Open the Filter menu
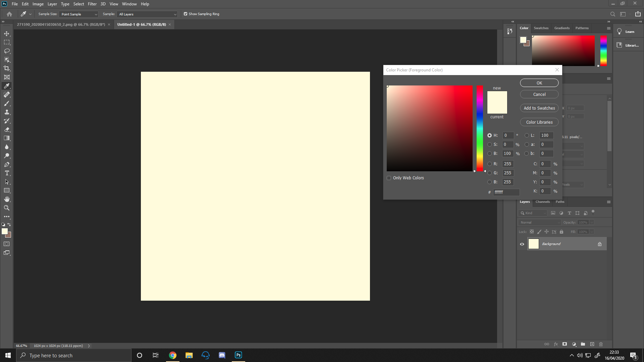 click(92, 4)
